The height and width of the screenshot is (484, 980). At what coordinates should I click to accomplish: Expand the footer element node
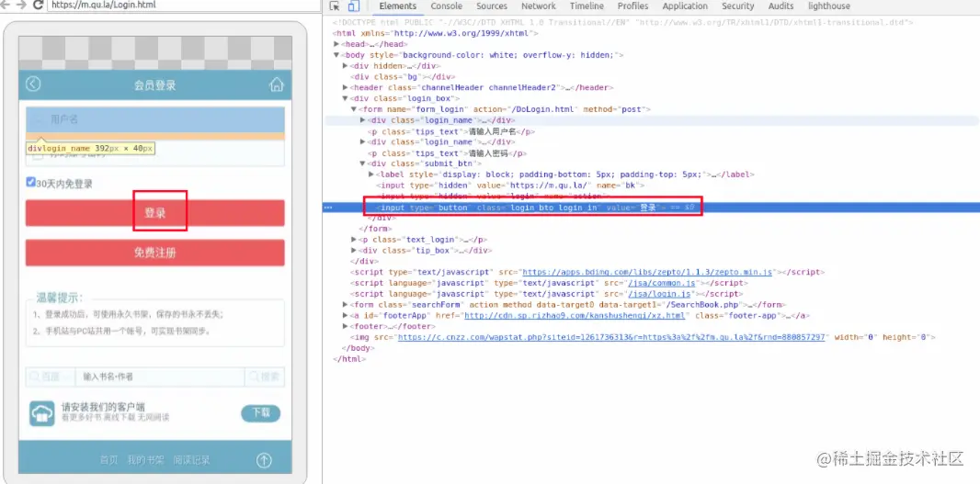coord(346,326)
